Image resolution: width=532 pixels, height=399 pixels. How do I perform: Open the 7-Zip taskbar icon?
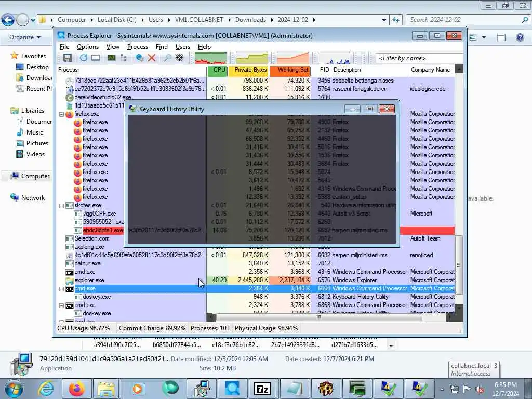click(262, 389)
